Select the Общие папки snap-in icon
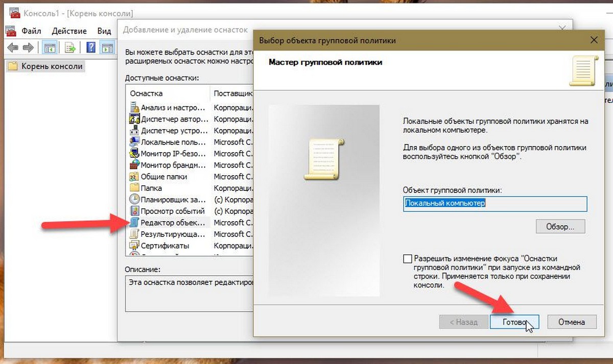613x364 pixels. [x=134, y=177]
